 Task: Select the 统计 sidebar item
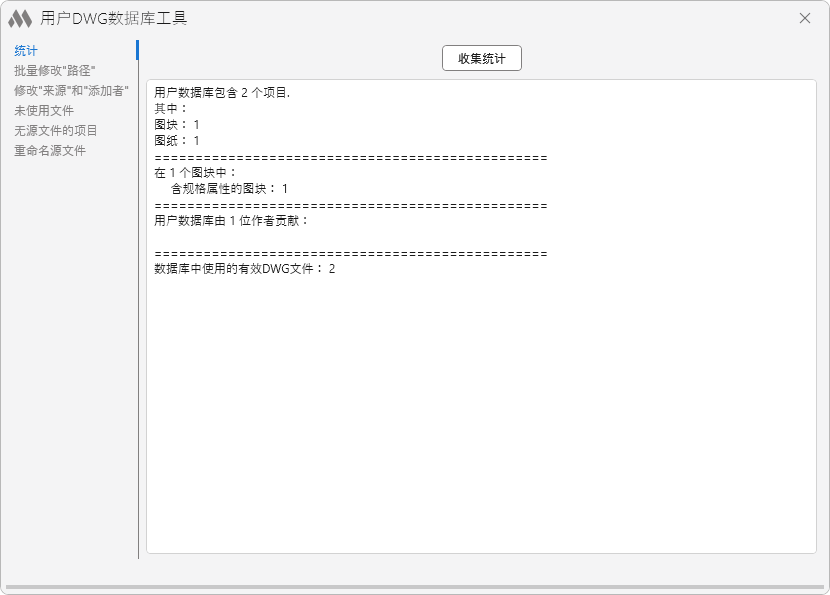[x=26, y=51]
